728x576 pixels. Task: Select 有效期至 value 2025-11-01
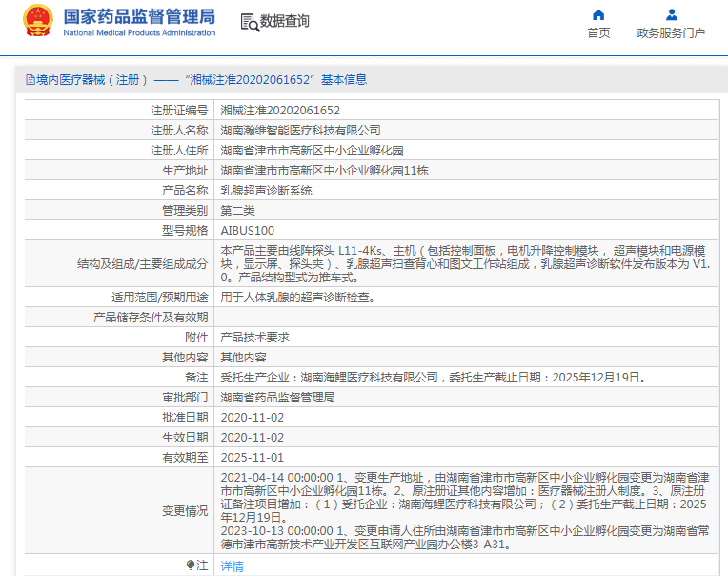tap(253, 457)
